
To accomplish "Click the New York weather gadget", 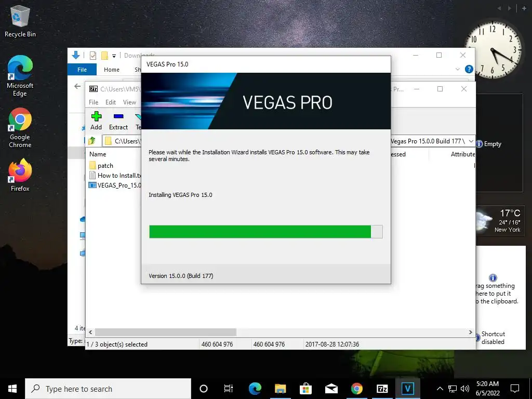I will pyautogui.click(x=499, y=220).
